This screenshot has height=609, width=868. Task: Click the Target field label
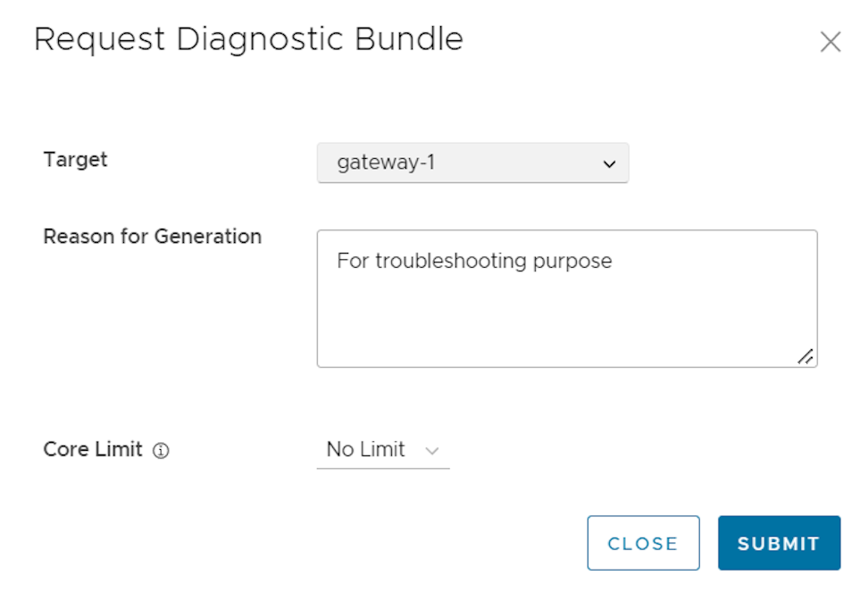(x=75, y=160)
